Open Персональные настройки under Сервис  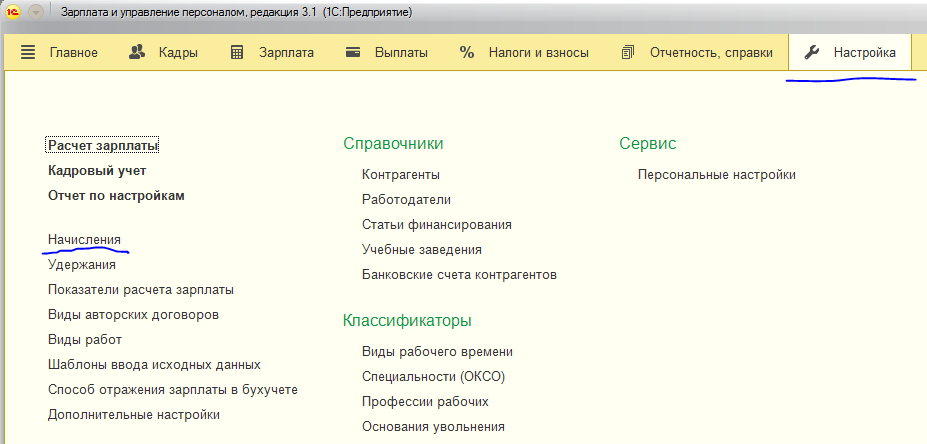click(x=717, y=175)
